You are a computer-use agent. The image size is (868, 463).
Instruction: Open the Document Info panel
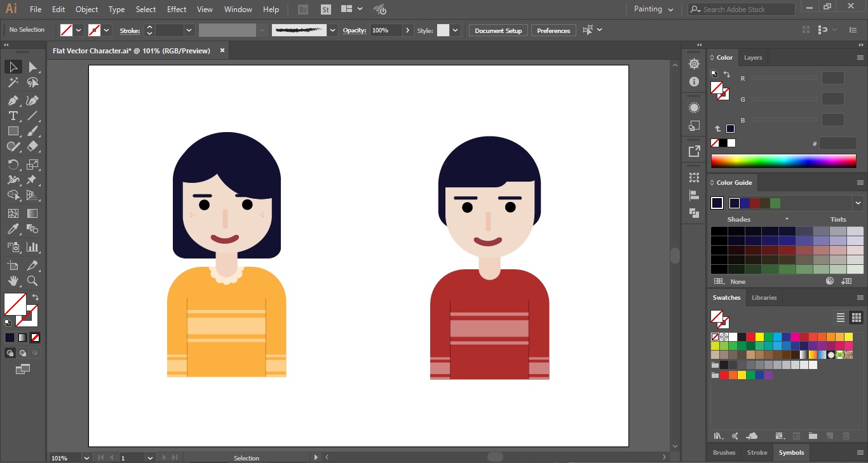(x=694, y=81)
